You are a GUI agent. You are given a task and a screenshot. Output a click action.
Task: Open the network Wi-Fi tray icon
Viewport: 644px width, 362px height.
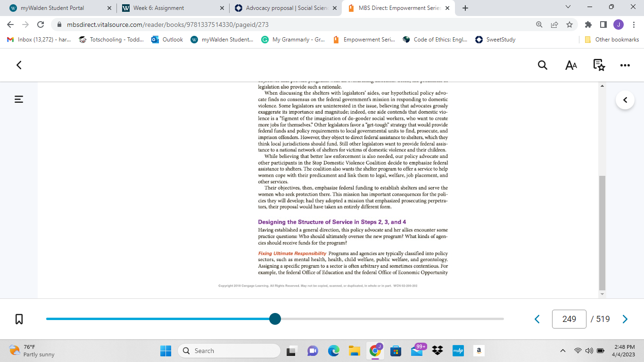coord(578,351)
